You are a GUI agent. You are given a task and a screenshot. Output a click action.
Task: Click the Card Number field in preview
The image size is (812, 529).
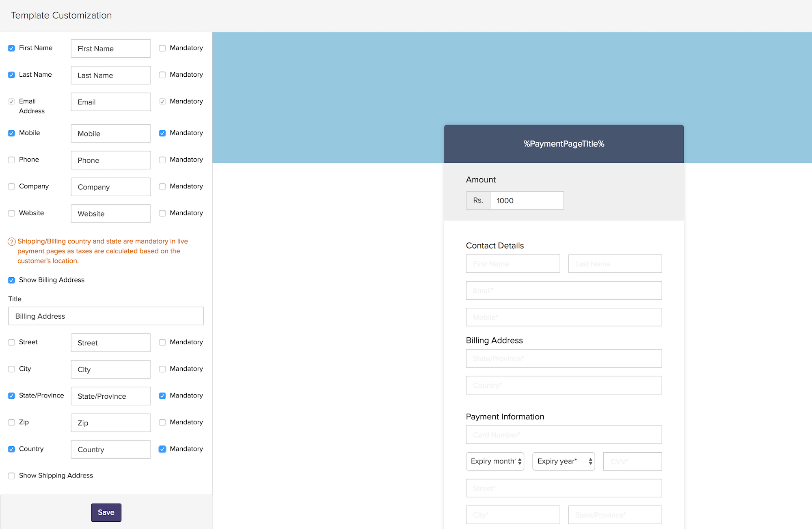click(x=564, y=435)
